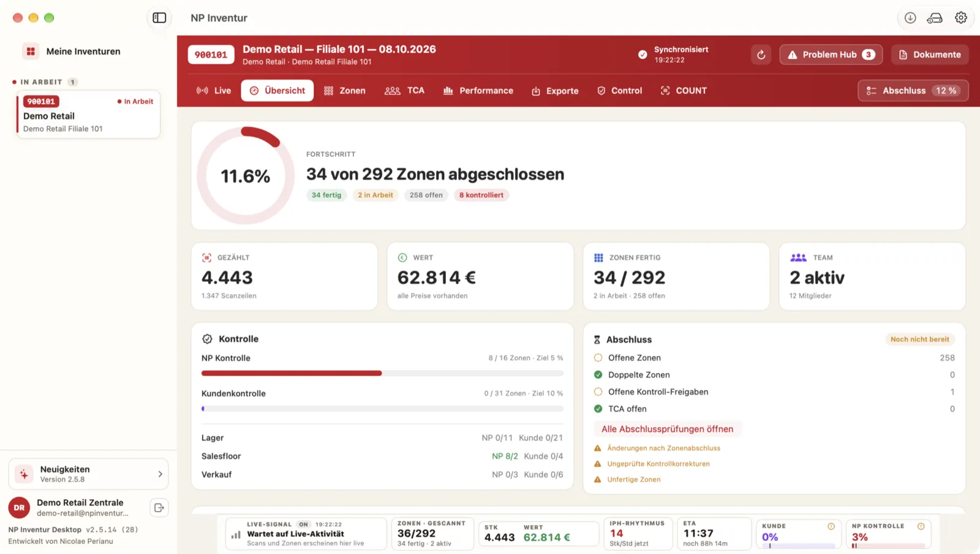This screenshot has height=554, width=980.
Task: Open the Performance tab
Action: tap(478, 91)
